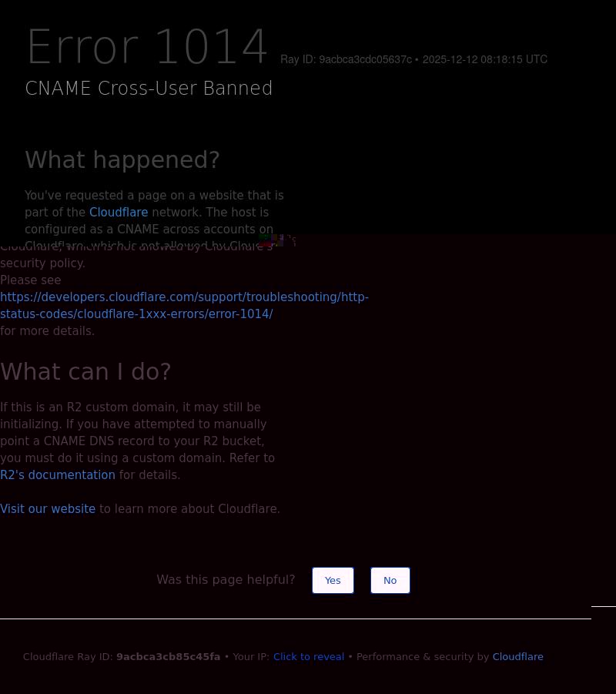616x694 pixels.
Task: Click the Your IP: label in footer
Action: (x=251, y=657)
